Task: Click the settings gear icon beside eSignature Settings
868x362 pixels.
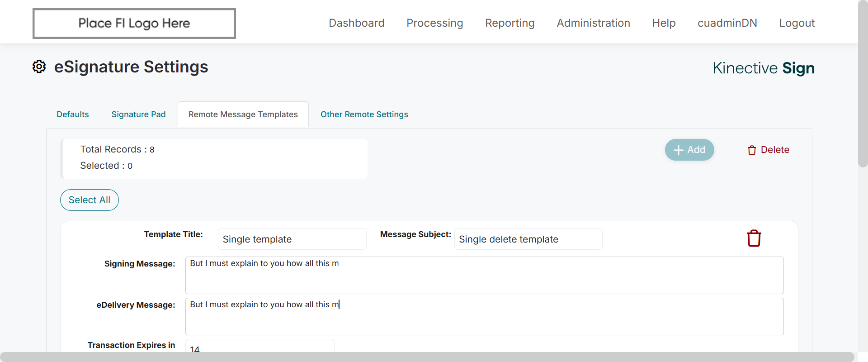Action: [x=39, y=67]
